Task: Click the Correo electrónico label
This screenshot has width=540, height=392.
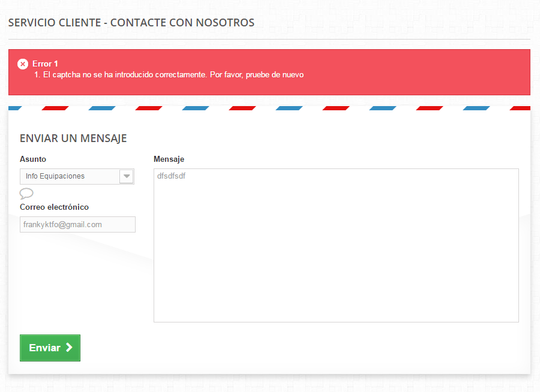Action: (x=55, y=207)
